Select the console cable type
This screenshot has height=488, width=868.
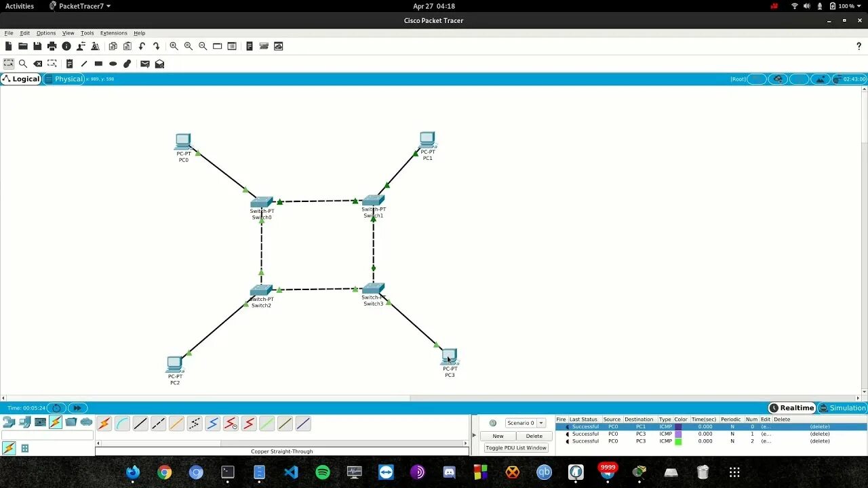pyautogui.click(x=122, y=424)
